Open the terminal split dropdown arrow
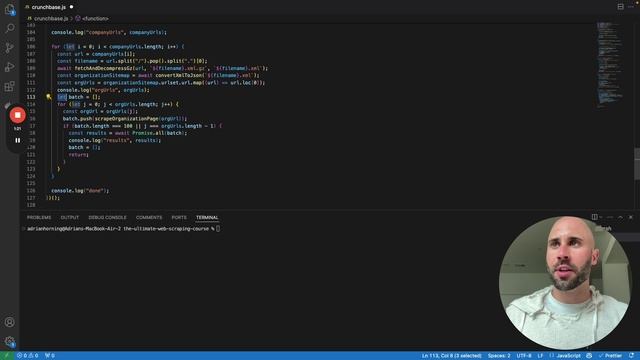Screen dimensions: 640x360 (600, 217)
